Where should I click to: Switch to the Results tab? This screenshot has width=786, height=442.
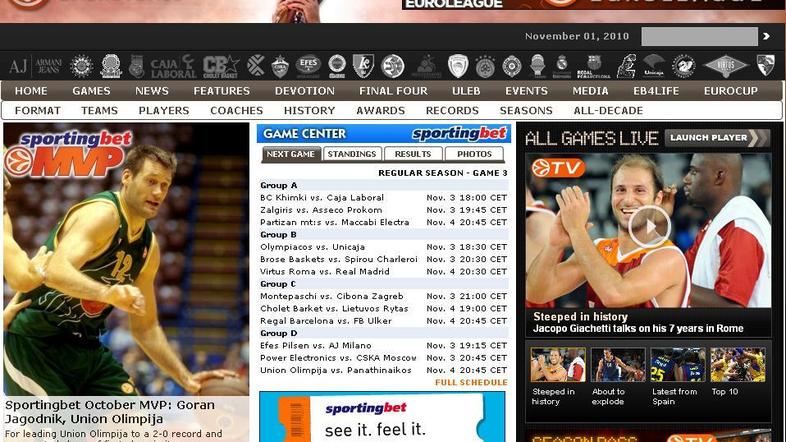(413, 154)
